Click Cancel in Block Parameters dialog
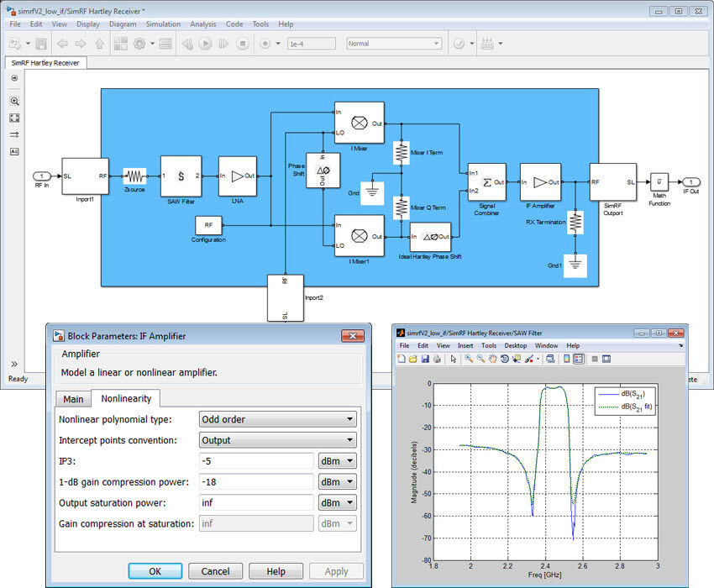The height and width of the screenshot is (588, 714). 215,571
